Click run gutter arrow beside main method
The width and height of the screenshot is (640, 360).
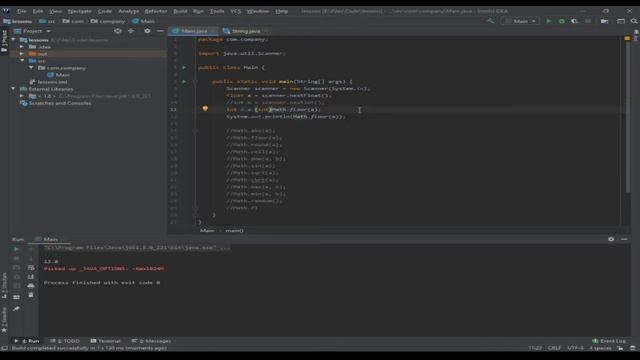(184, 82)
